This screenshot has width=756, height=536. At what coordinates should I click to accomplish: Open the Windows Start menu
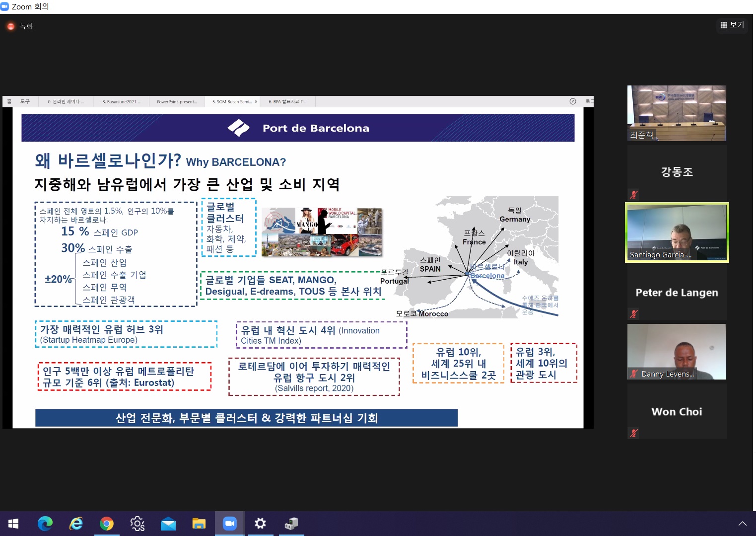(x=13, y=524)
